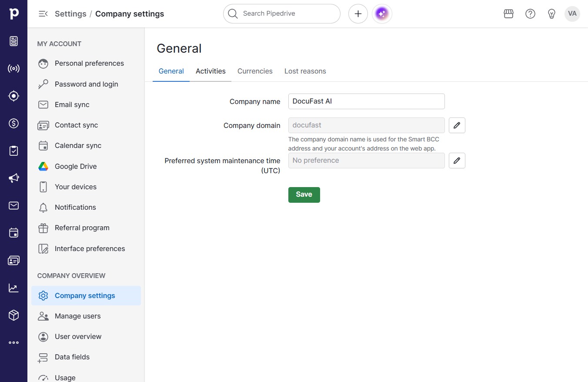
Task: Click the Company domain label
Action: (252, 125)
